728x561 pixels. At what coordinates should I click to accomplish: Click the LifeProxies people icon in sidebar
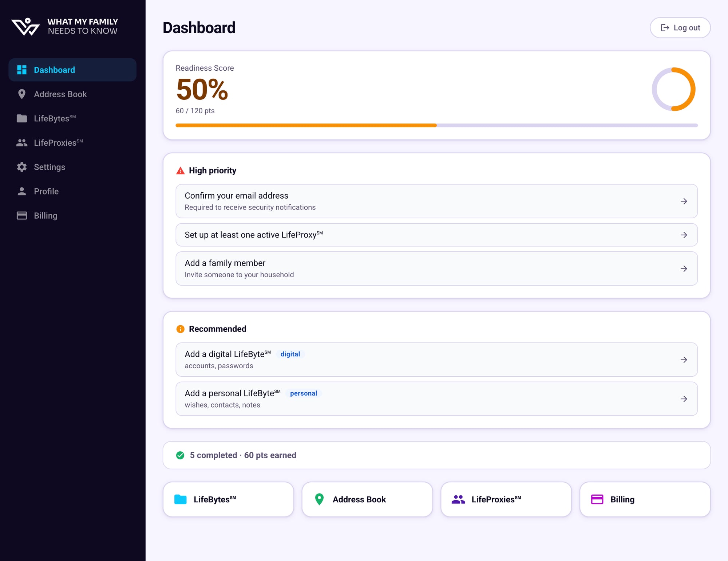tap(22, 142)
